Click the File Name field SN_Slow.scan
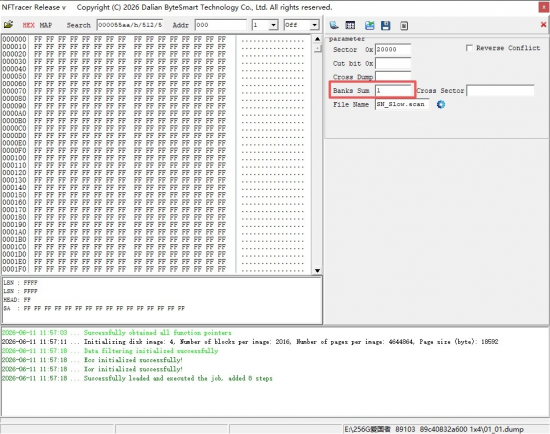 (x=402, y=104)
